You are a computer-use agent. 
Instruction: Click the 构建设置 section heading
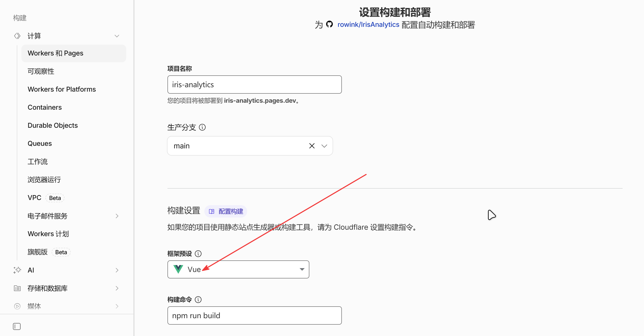tap(184, 211)
